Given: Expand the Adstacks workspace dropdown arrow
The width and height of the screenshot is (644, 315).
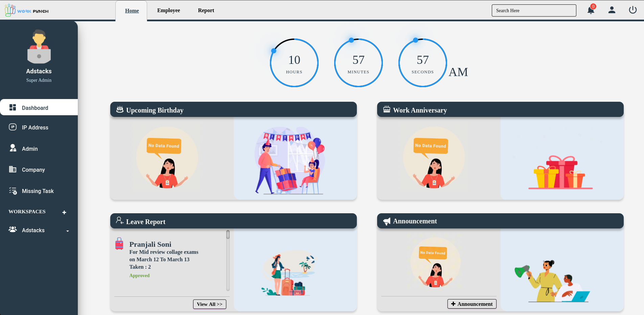Looking at the screenshot, I should (68, 231).
